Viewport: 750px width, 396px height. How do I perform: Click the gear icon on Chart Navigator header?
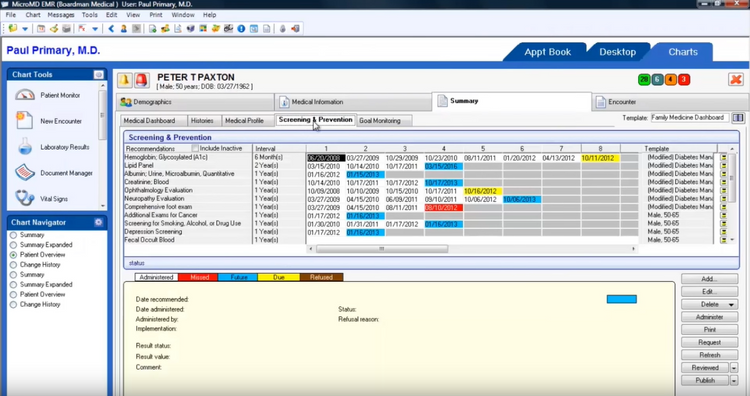(x=99, y=222)
